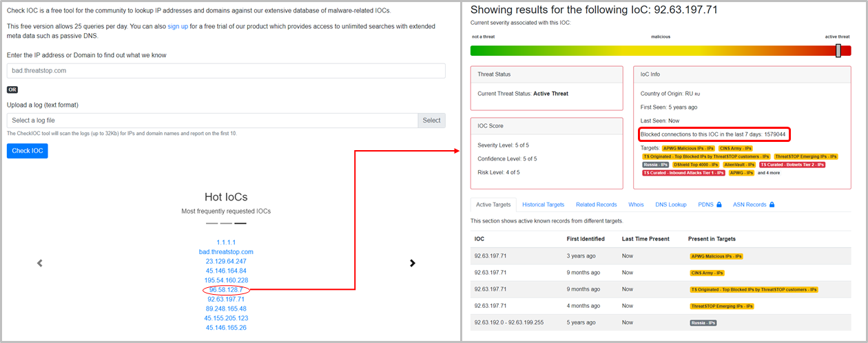Screen dimensions: 868x343
Task: Open bad.threatstop.com in the Hot IoCs list
Action: (x=226, y=252)
